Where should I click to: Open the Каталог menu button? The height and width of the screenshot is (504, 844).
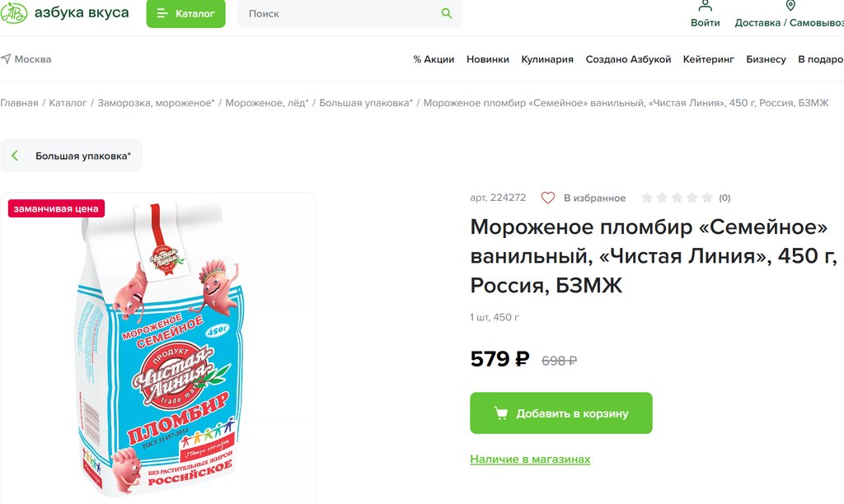click(185, 13)
